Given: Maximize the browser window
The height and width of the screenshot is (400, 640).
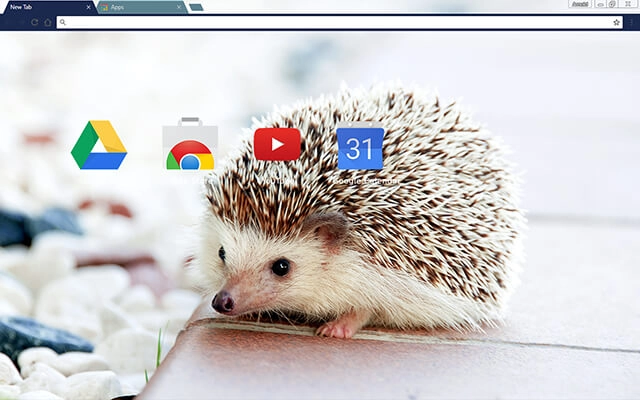Looking at the screenshot, I should (612, 4).
